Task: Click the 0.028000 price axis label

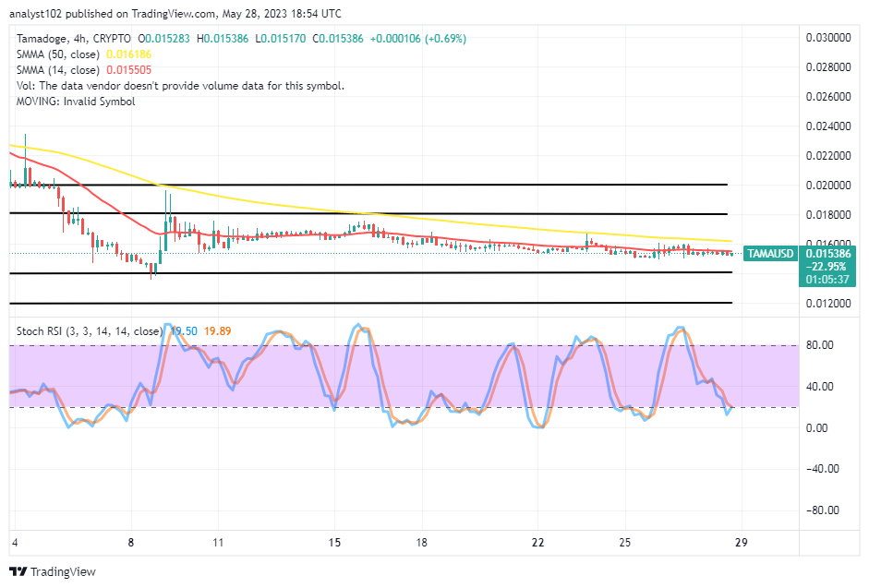Action: coord(828,67)
